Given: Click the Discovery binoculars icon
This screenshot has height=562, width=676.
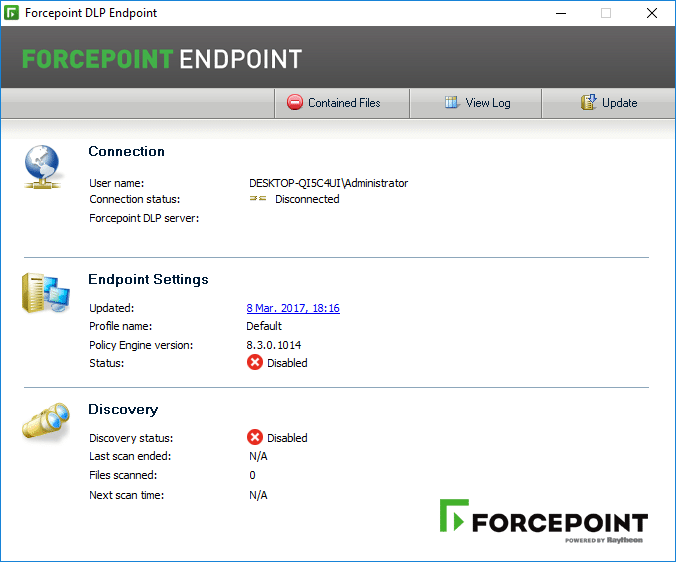Looking at the screenshot, I should [x=46, y=422].
